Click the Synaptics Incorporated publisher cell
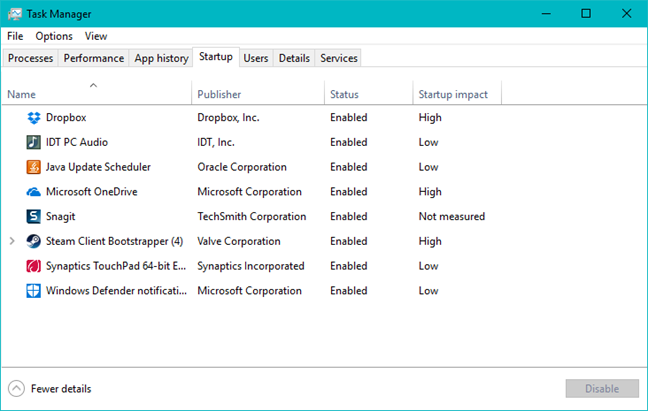 [x=251, y=266]
